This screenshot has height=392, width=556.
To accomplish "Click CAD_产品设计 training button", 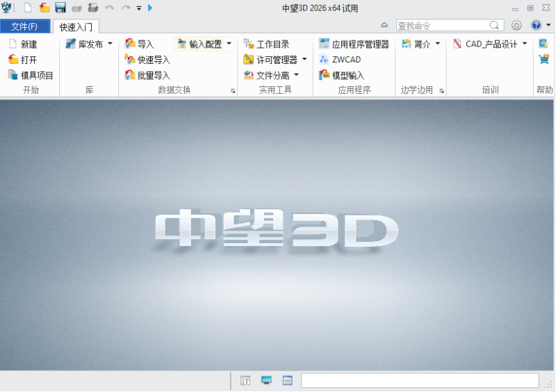I will [x=485, y=44].
